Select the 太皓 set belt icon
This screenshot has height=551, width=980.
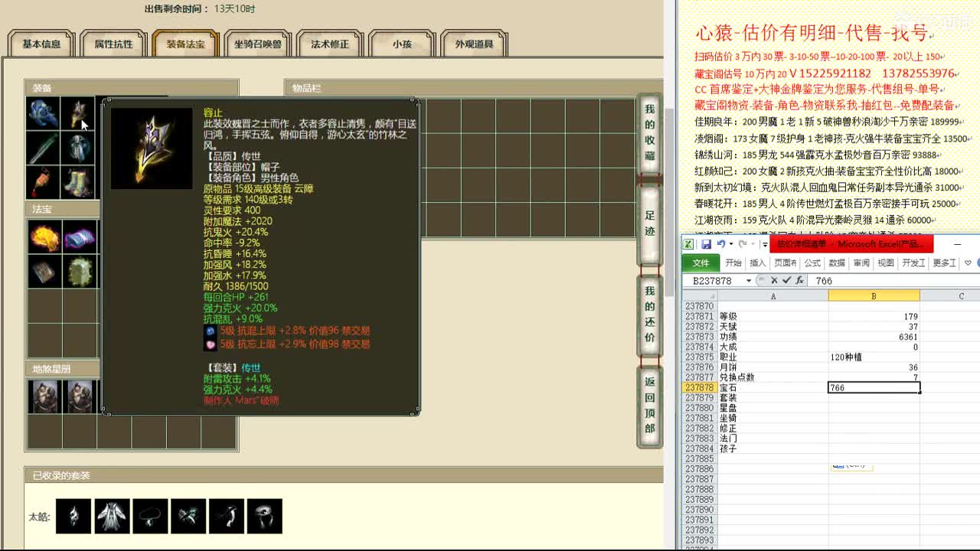coord(227,517)
